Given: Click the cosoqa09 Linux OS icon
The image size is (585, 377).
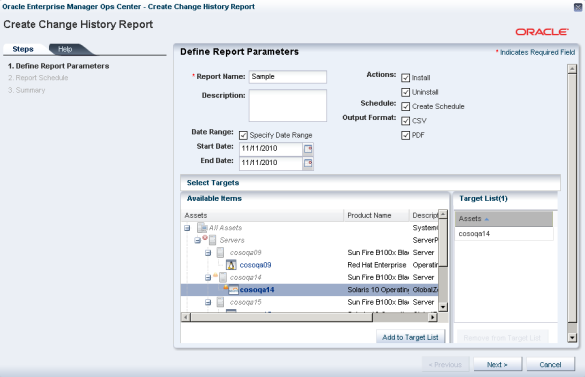Looking at the screenshot, I should (x=231, y=265).
